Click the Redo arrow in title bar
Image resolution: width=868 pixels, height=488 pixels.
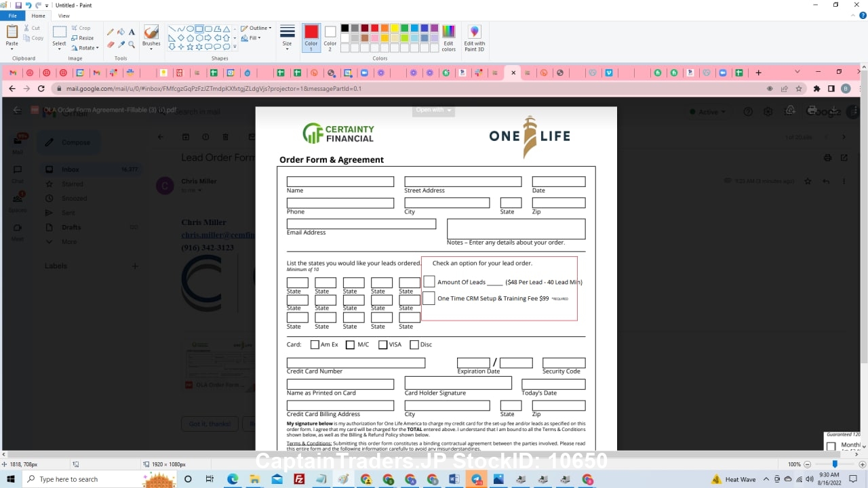click(39, 5)
